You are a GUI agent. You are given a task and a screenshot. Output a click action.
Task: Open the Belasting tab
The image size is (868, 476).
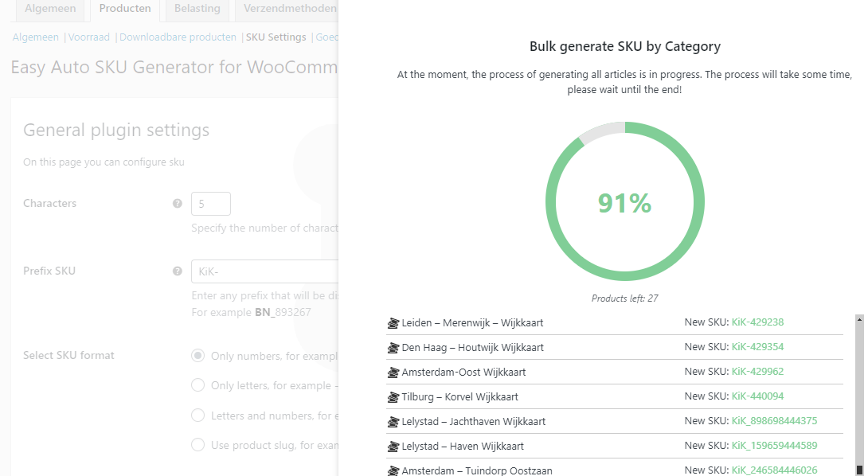point(197,9)
